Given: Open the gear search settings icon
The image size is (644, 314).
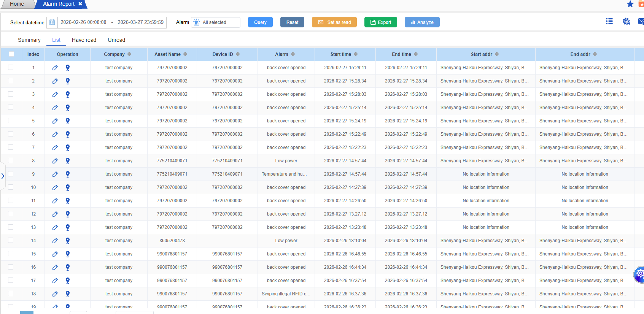Looking at the screenshot, I should click(x=626, y=22).
